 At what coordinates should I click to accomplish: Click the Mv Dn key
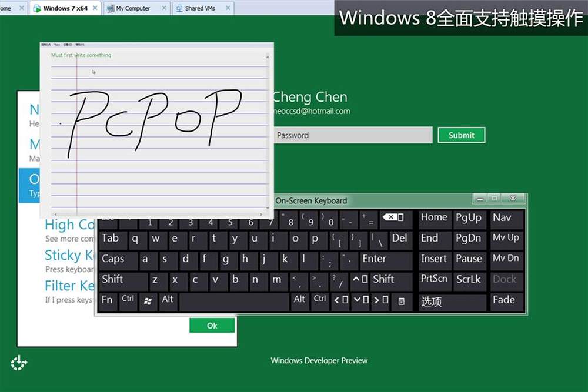[507, 260]
